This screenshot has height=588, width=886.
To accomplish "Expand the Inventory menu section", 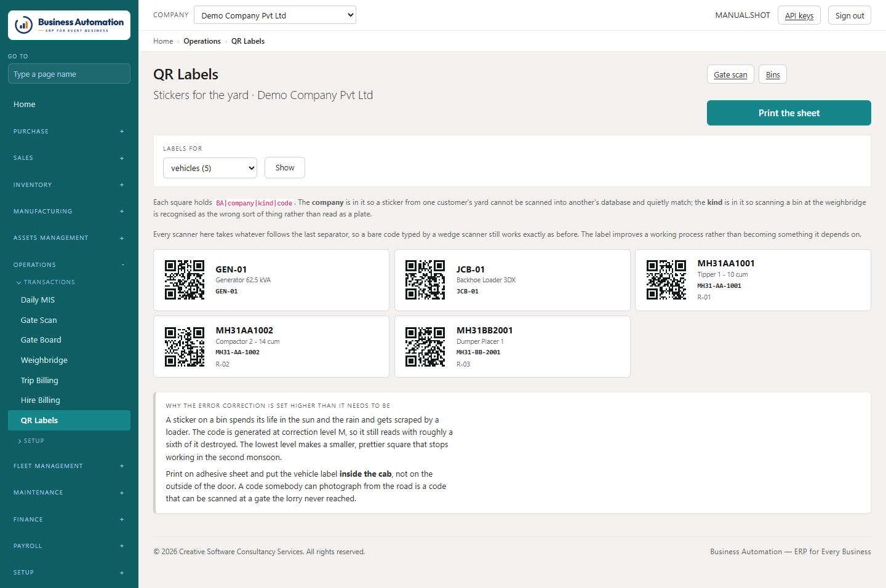I will [69, 185].
